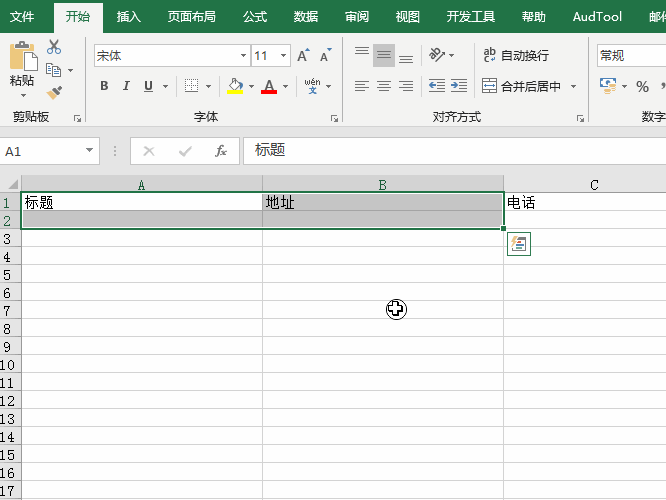Image resolution: width=666 pixels, height=500 pixels.
Task: Click the formula bar showing 标题
Action: (x=454, y=150)
